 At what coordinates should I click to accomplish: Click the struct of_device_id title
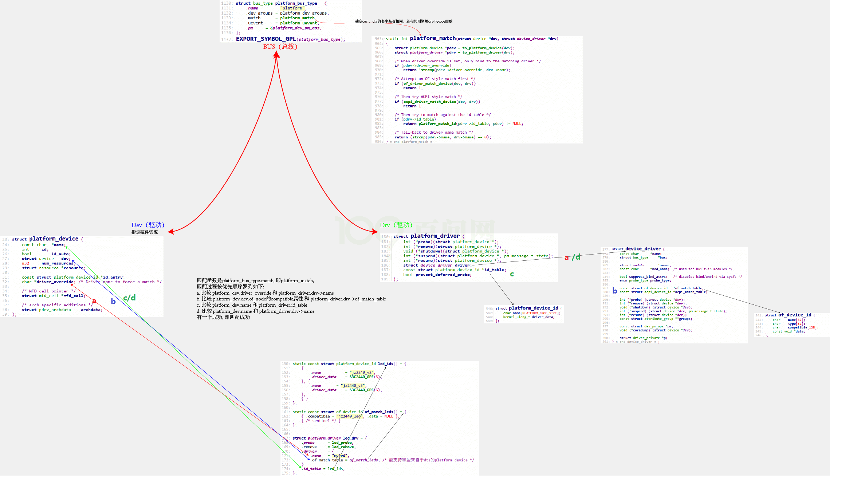[794, 315]
